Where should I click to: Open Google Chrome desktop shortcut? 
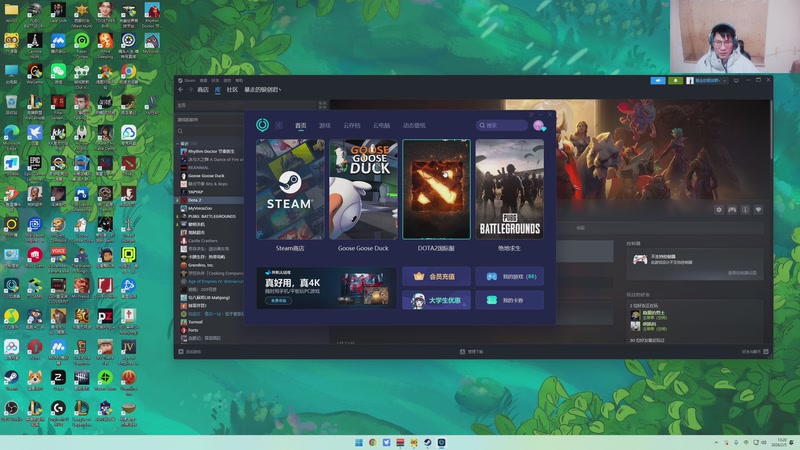tap(129, 74)
